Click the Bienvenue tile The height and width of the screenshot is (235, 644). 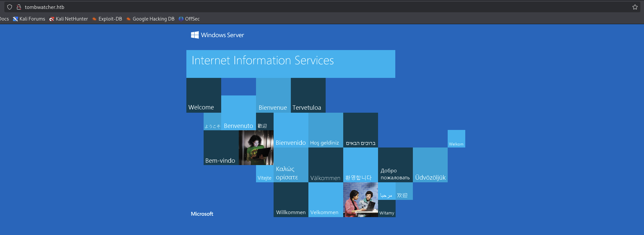click(x=273, y=95)
